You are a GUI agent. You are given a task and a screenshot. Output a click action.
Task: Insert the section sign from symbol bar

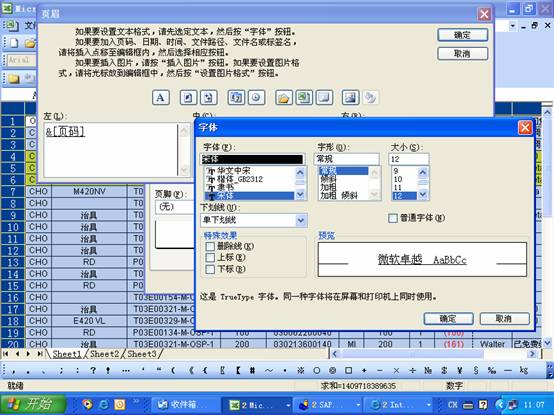tap(476, 370)
